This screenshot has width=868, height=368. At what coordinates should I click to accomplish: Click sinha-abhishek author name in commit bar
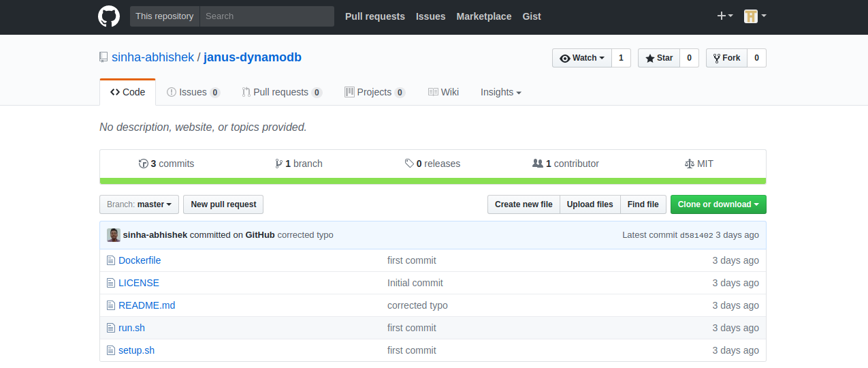click(x=155, y=235)
